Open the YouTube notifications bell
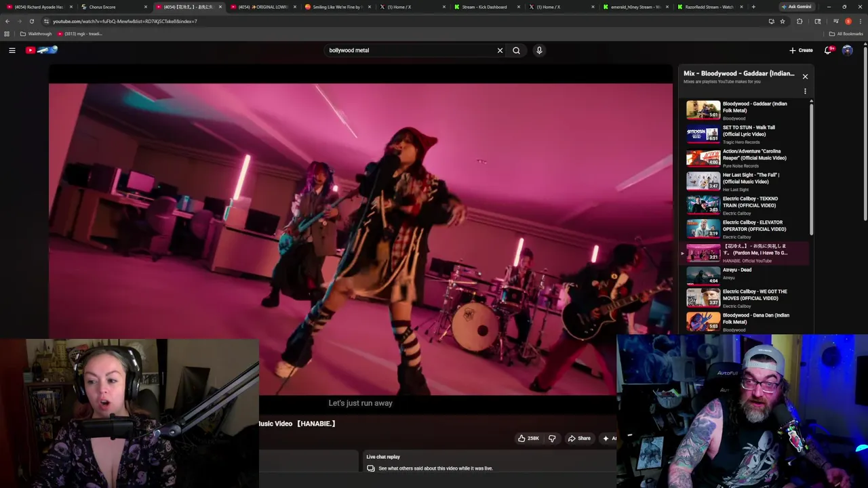 pyautogui.click(x=828, y=50)
